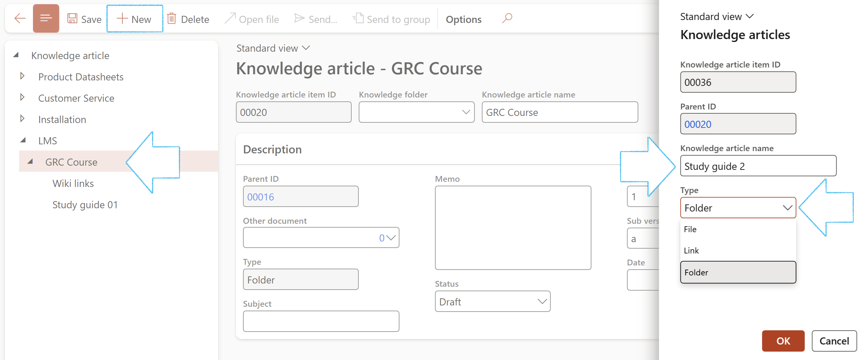The width and height of the screenshot is (868, 360).
Task: Choose Link from the Type list
Action: click(x=738, y=251)
